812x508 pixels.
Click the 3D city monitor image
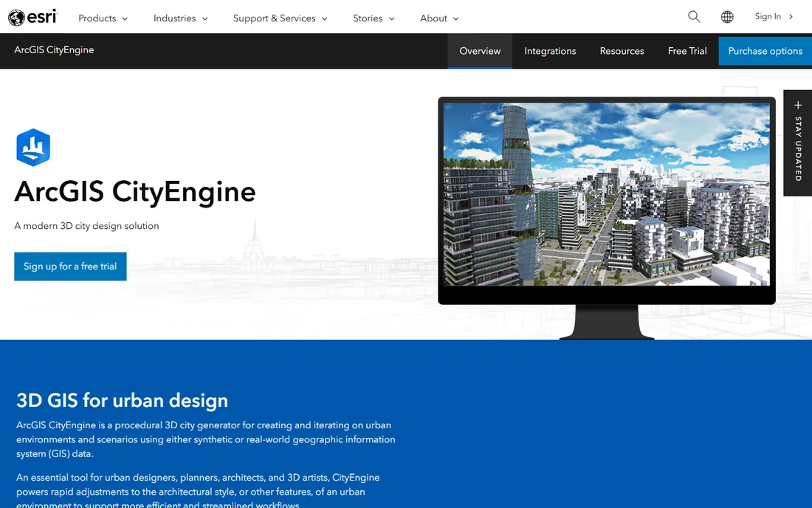607,218
